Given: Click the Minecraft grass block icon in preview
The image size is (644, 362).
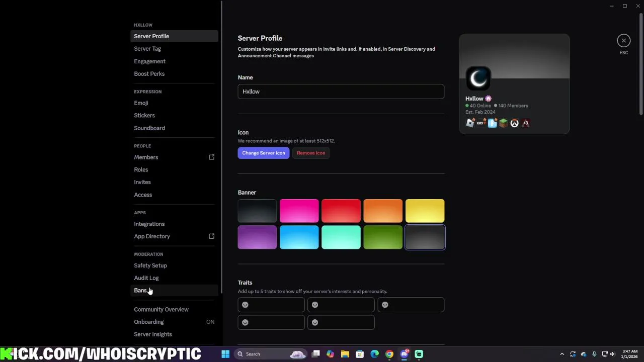Looking at the screenshot, I should click(503, 123).
